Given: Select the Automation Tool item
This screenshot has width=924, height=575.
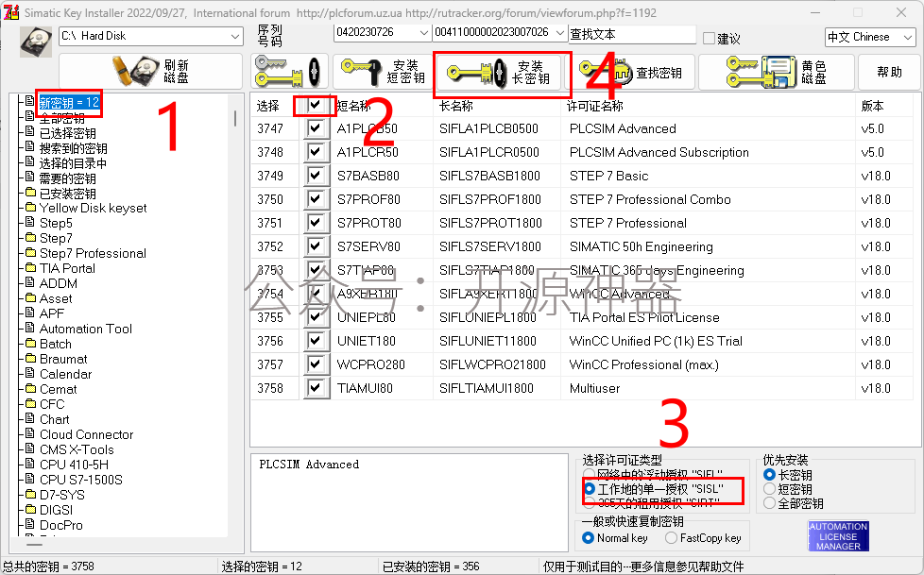Looking at the screenshot, I should point(85,329).
